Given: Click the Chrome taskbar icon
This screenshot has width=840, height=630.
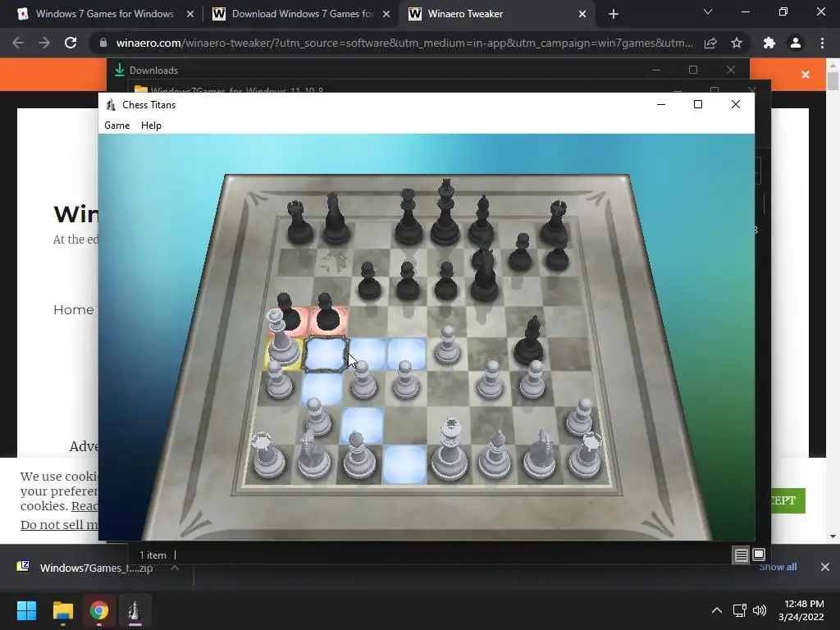Looking at the screenshot, I should (99, 610).
